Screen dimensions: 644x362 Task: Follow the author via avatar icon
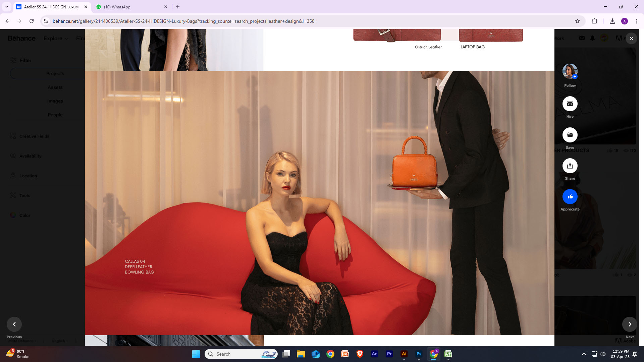coord(570,71)
